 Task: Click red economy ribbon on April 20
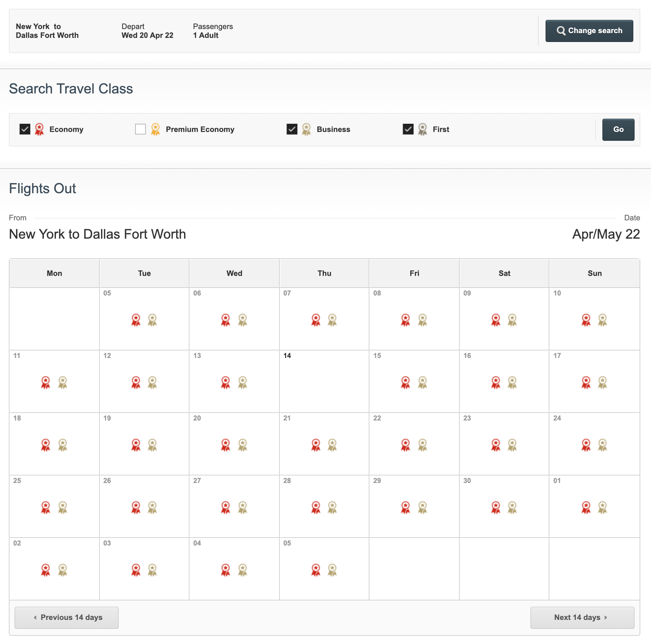tap(225, 445)
